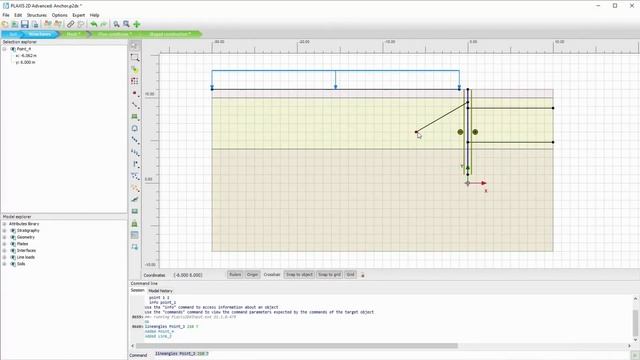Toggle visibility of Stratigraphy
The width and height of the screenshot is (640, 360).
point(13,231)
